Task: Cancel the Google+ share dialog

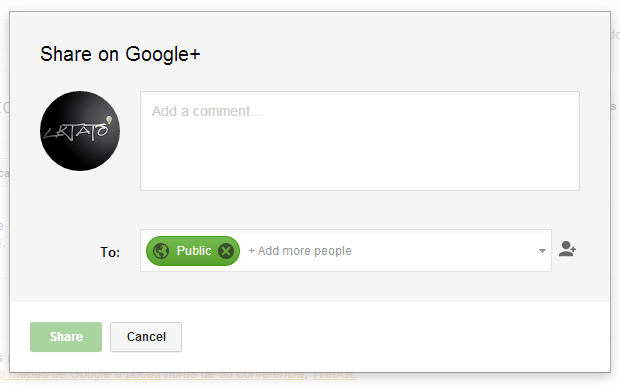Action: pos(146,337)
